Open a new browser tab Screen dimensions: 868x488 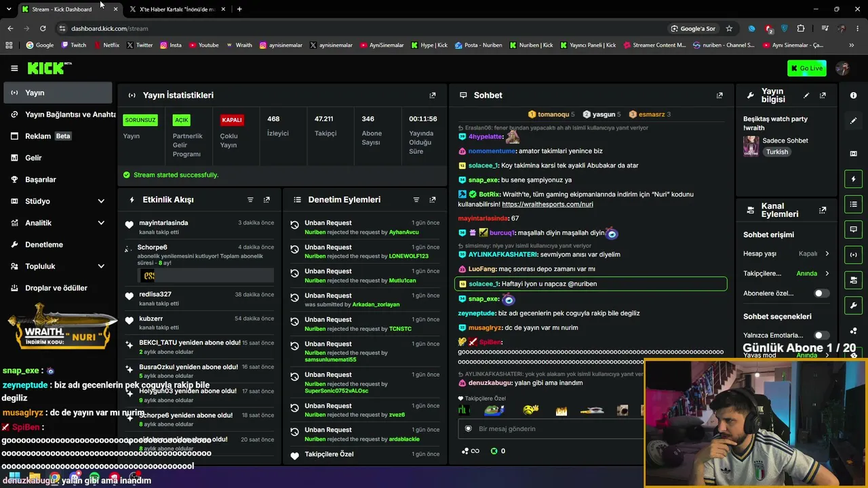[239, 9]
